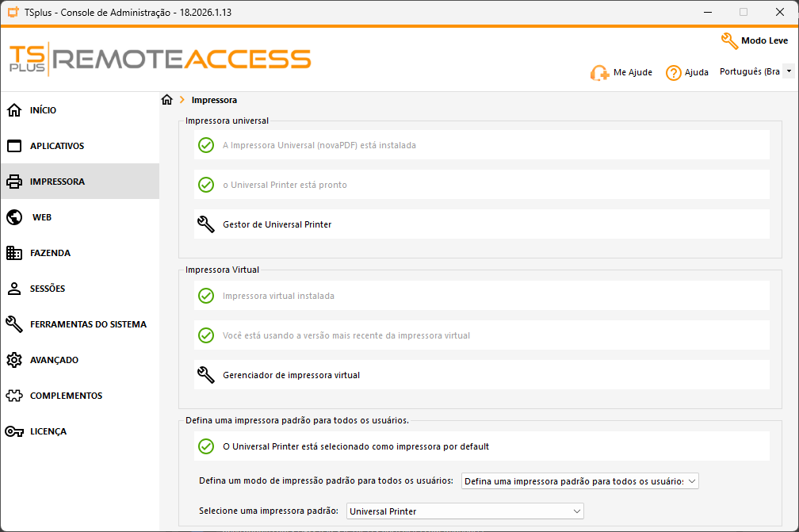Launch Gerenciador de impressora virtual
Screen dimensions: 799x532
[x=291, y=375]
